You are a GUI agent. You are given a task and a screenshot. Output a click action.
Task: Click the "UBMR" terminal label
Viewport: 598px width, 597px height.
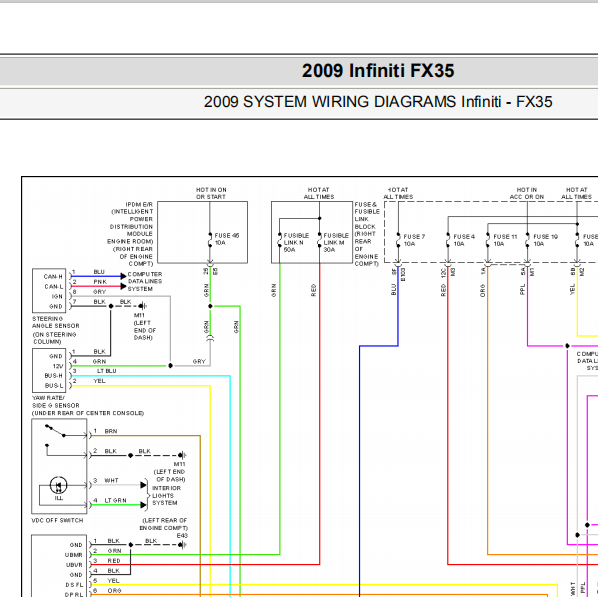74,555
